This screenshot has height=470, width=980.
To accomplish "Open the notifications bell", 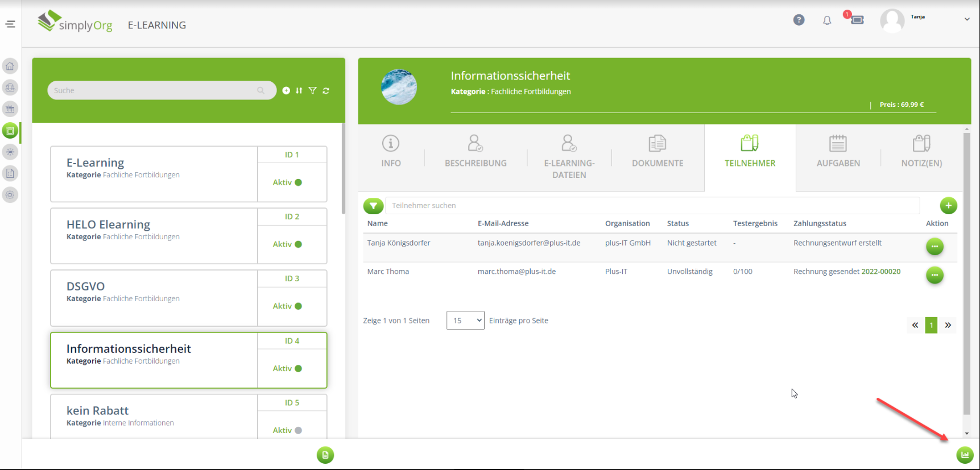I will coord(827,20).
